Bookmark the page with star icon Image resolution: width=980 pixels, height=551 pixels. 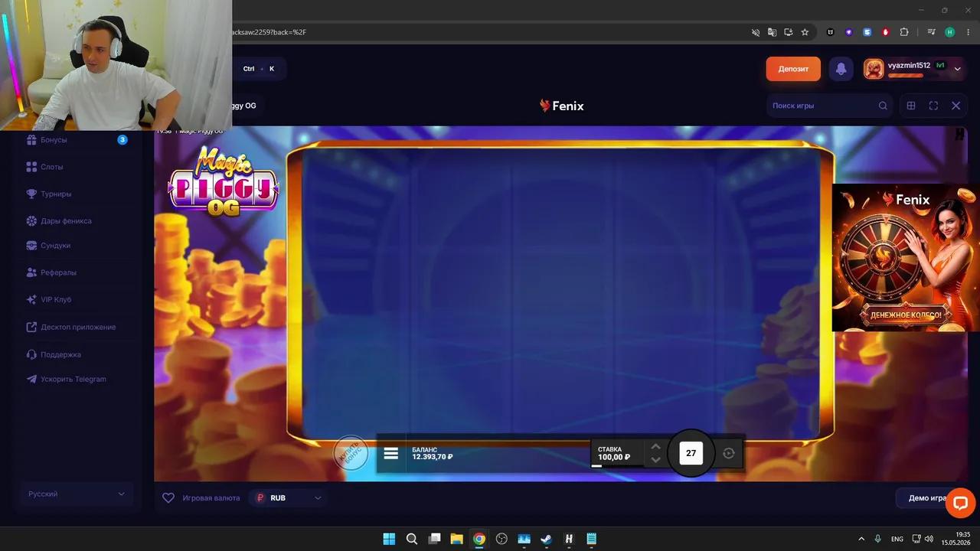tap(805, 32)
